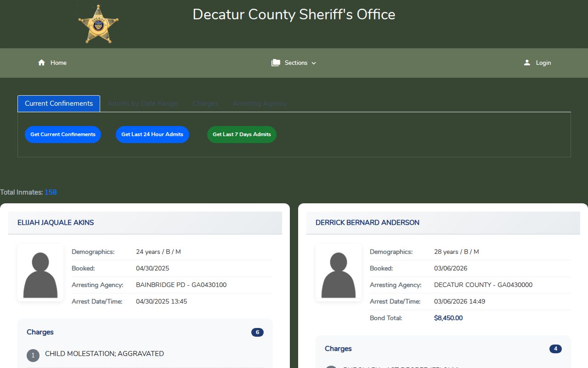The width and height of the screenshot is (588, 368).
Task: Click the Login user icon
Action: coord(527,63)
